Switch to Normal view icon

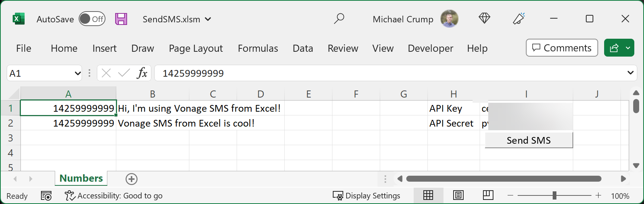point(428,195)
